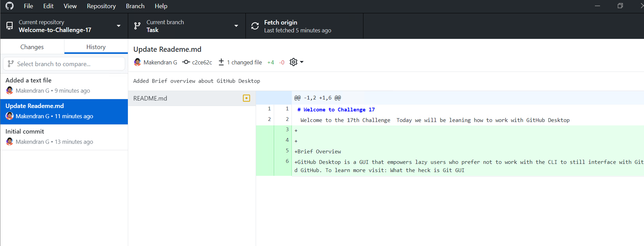Click the plus-minus diff icon by changed file

pyautogui.click(x=221, y=62)
